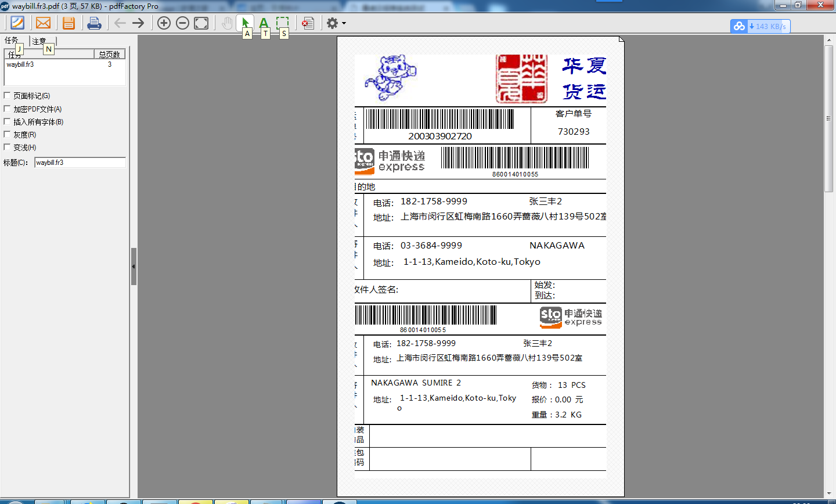This screenshot has width=836, height=504.
Task: Click 重量: 3.2 KG text
Action: tap(556, 415)
